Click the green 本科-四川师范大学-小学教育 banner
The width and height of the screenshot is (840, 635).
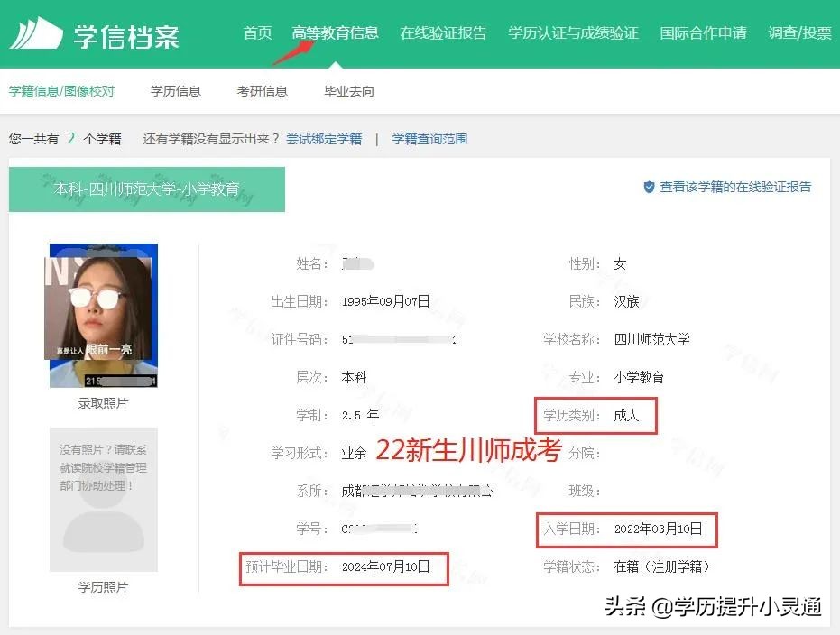pyautogui.click(x=146, y=189)
